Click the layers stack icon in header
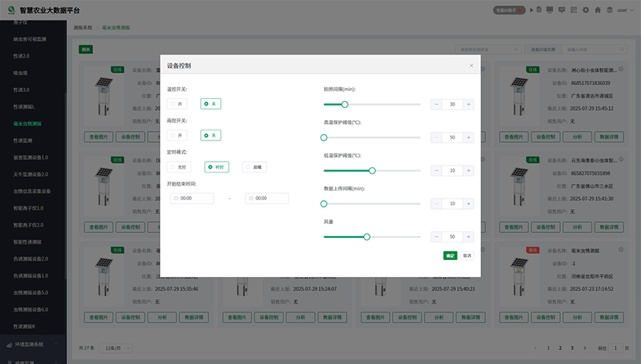641x364 pixels. [x=608, y=10]
